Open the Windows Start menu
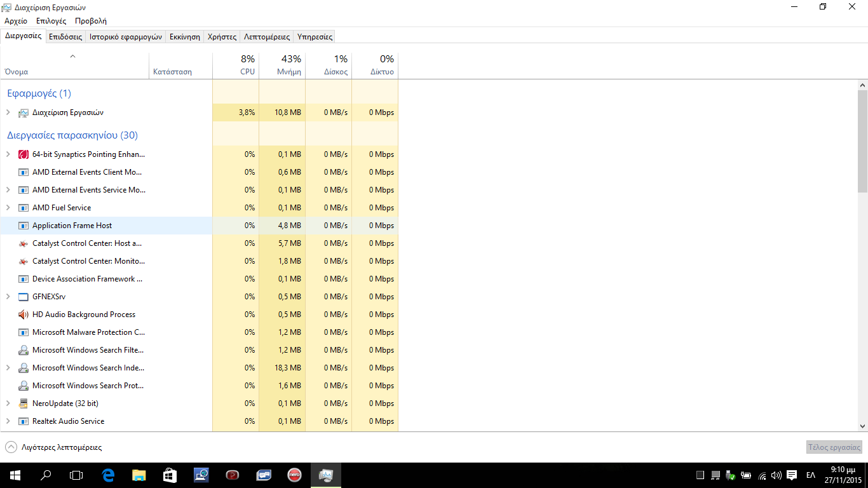The height and width of the screenshot is (488, 868). point(15,475)
